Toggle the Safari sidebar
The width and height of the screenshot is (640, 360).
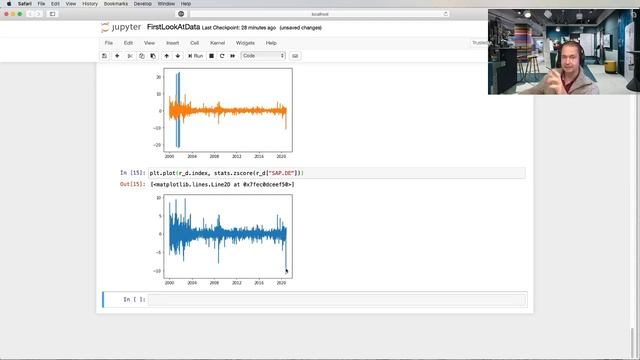[52, 14]
